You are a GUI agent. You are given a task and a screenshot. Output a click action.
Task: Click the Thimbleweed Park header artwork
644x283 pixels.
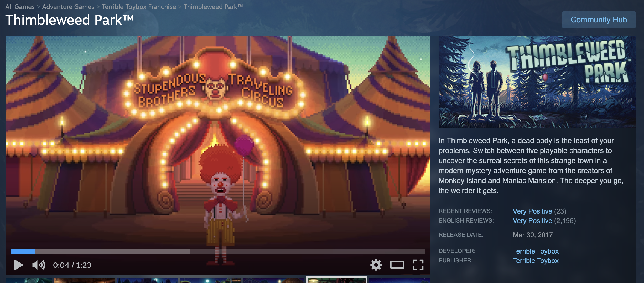click(x=537, y=82)
